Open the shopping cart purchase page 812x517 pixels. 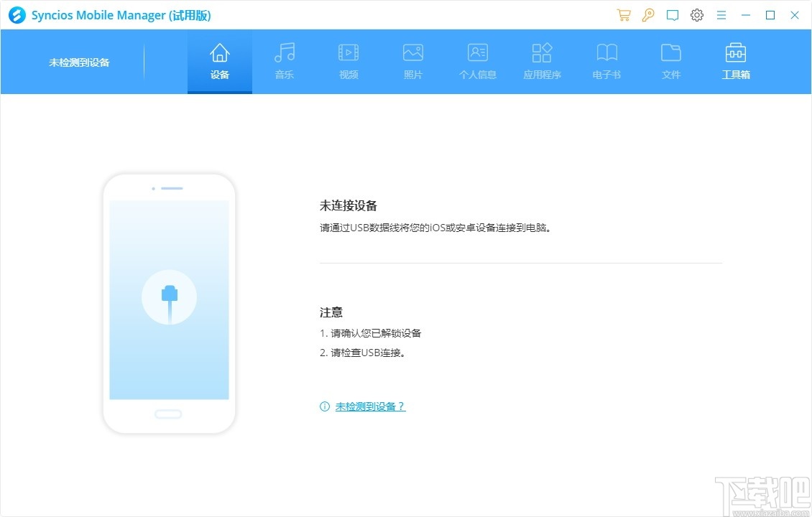(623, 14)
